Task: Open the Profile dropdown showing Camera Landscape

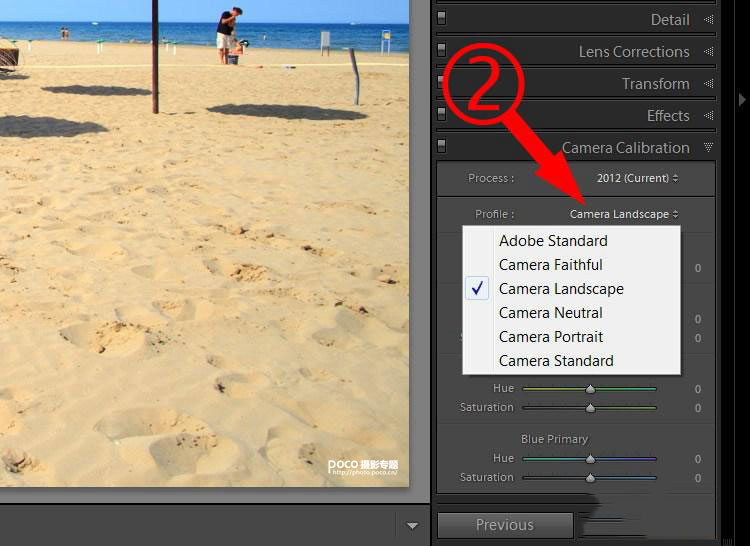Action: (x=624, y=214)
